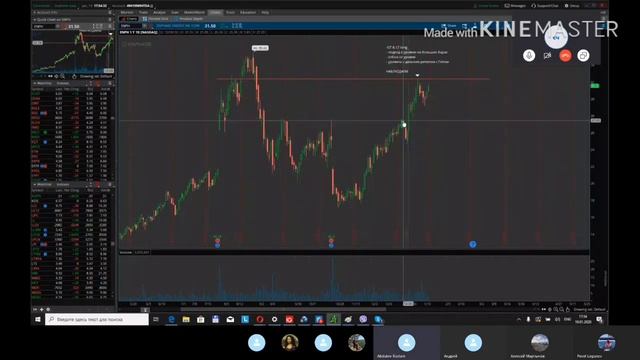End the call with the red hang-up button
Image resolution: width=640 pixels, height=360 pixels.
pyautogui.click(x=565, y=56)
